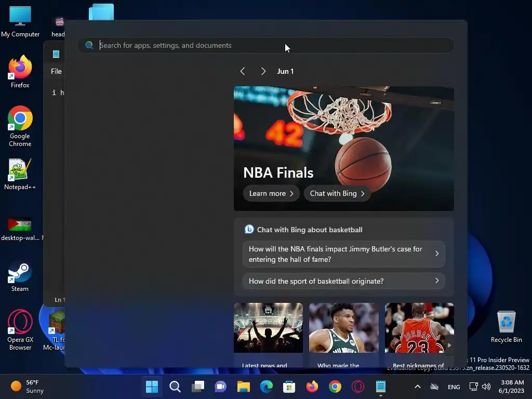Screen dimensions: 532x399
Task: Go to next day in search highlights
Action: pos(263,71)
